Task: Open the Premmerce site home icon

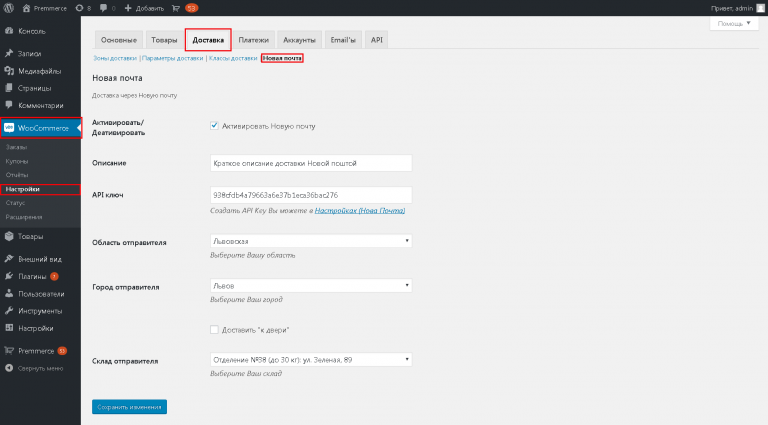Action: pyautogui.click(x=26, y=8)
